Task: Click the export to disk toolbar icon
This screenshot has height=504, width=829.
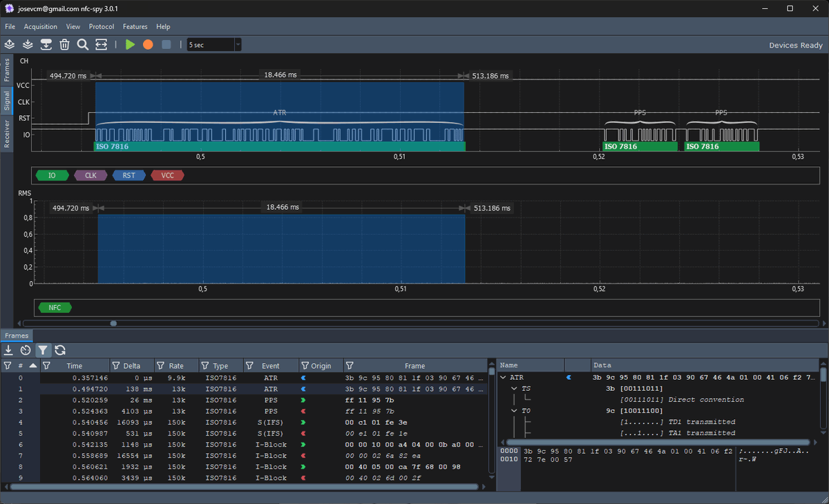Action: (x=46, y=44)
